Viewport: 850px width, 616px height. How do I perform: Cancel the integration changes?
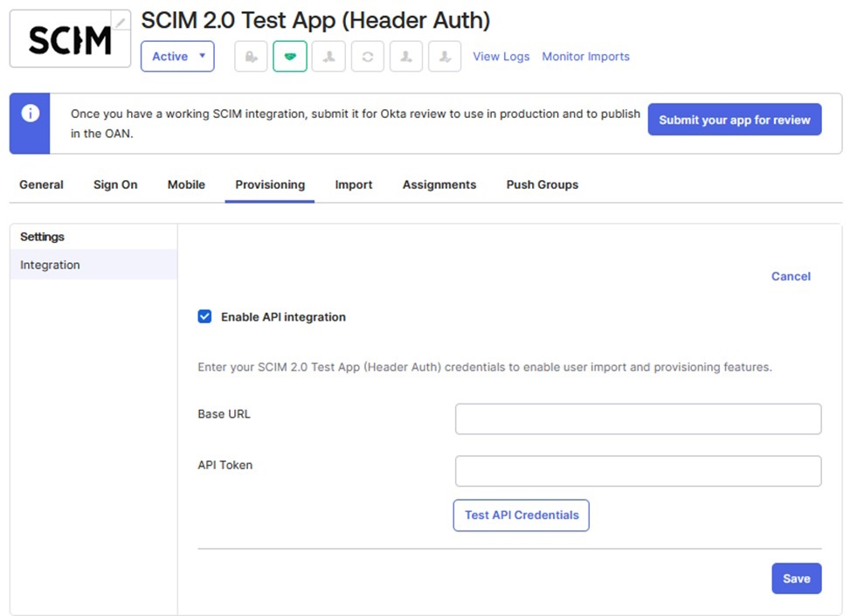click(790, 276)
